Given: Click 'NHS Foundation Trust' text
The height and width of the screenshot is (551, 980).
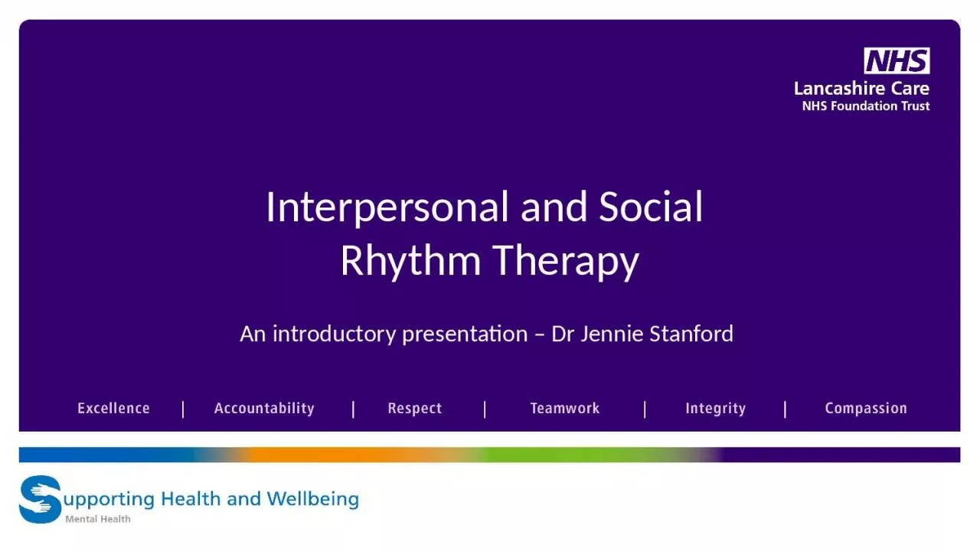Looking at the screenshot, I should tap(866, 106).
